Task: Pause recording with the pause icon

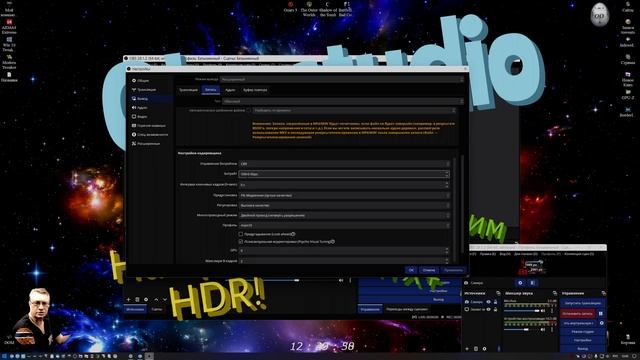Action: [x=600, y=313]
